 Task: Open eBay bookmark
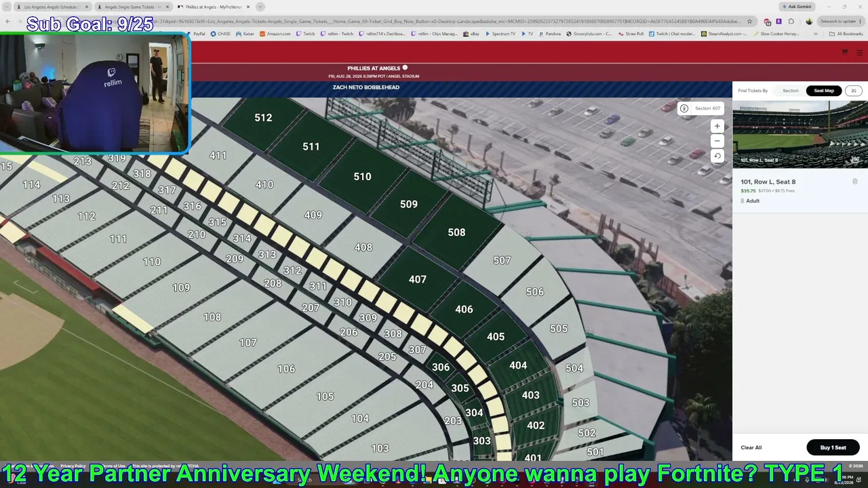pos(472,33)
